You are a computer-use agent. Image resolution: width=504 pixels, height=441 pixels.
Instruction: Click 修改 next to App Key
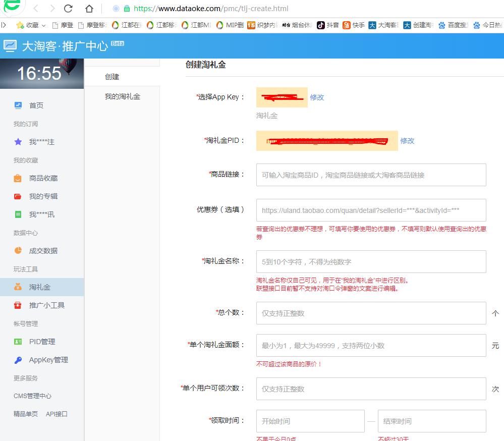pyautogui.click(x=317, y=97)
